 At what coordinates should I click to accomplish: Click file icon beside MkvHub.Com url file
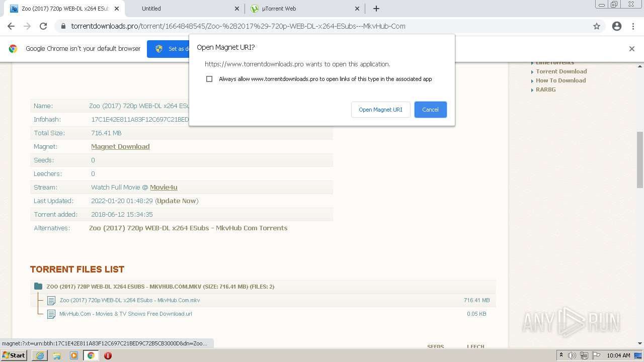pyautogui.click(x=51, y=314)
